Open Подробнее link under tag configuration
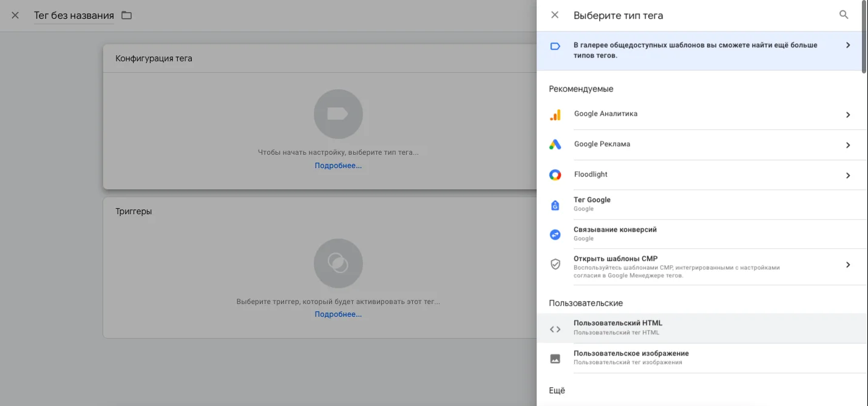Viewport: 868px width, 406px height. (338, 166)
